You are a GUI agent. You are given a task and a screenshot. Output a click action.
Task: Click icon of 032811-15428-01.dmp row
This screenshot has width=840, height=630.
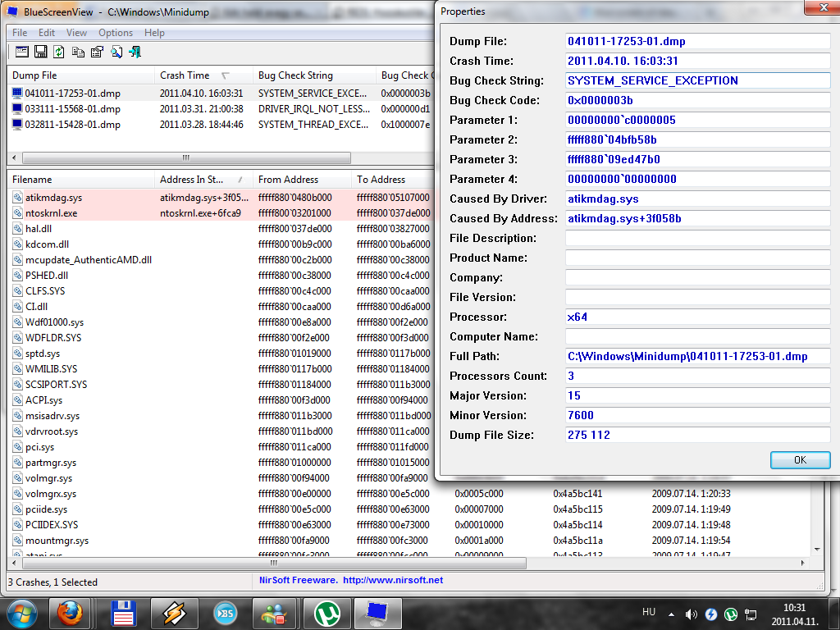coord(17,125)
